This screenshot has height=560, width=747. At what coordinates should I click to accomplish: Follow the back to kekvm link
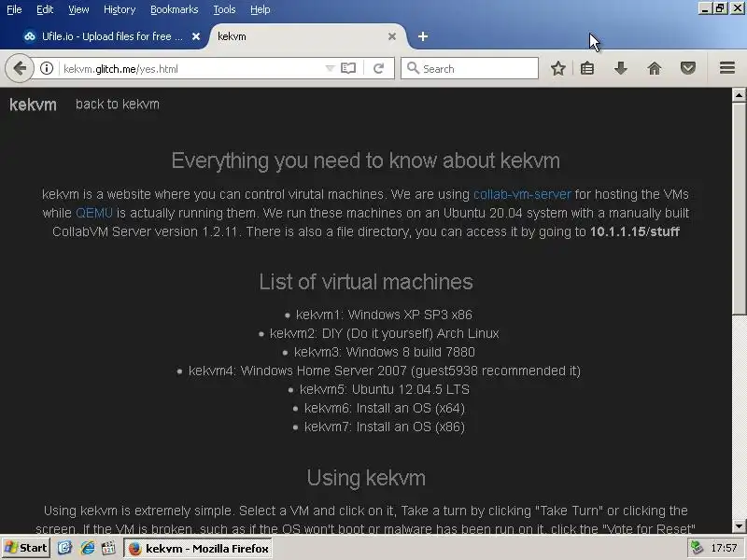click(x=118, y=105)
